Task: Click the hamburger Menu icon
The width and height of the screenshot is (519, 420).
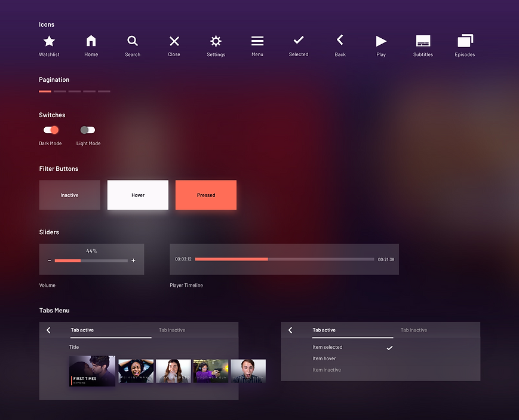Action: (x=257, y=41)
